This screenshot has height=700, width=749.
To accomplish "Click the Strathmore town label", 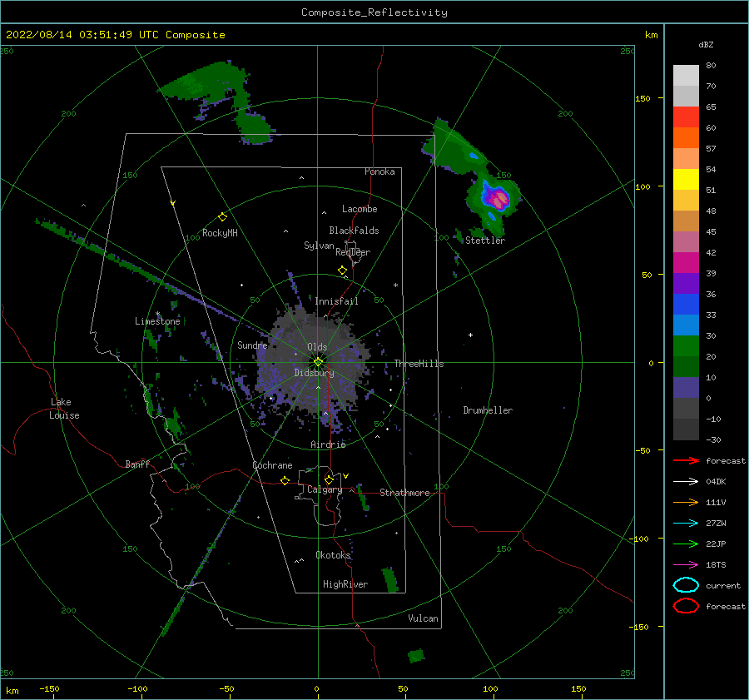I will [x=404, y=493].
